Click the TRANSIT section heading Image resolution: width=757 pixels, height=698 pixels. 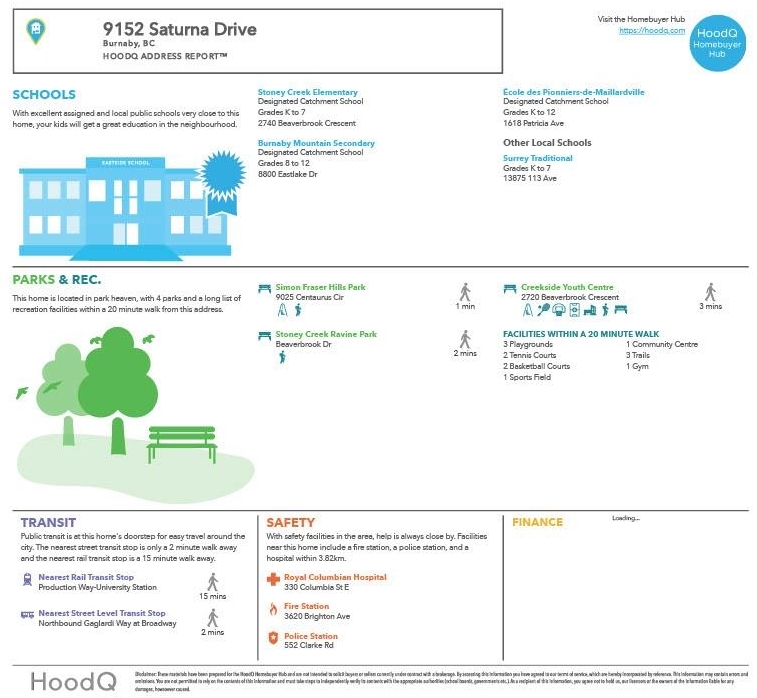point(48,522)
